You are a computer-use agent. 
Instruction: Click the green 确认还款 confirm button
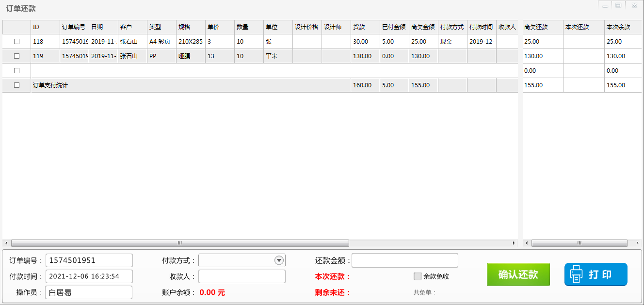518,274
